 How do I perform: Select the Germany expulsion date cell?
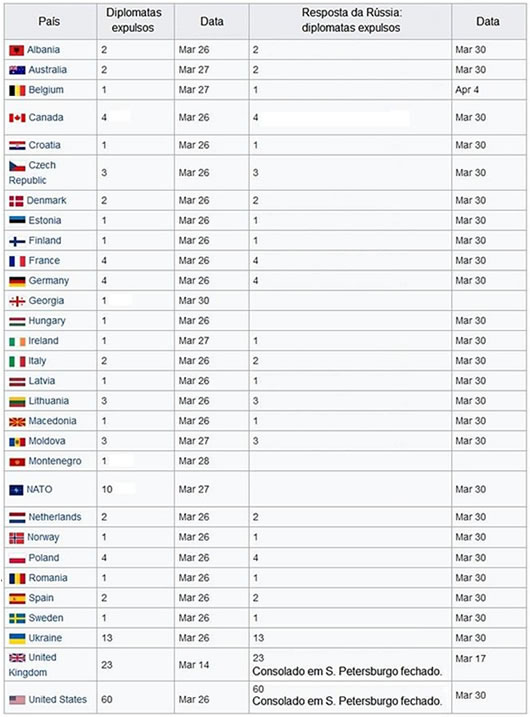coord(211,280)
